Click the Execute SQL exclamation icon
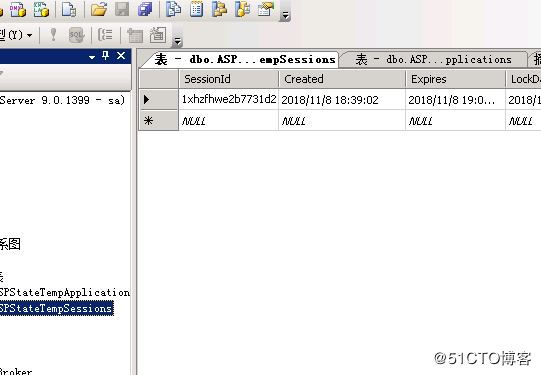This screenshot has height=375, width=541. pyautogui.click(x=53, y=35)
